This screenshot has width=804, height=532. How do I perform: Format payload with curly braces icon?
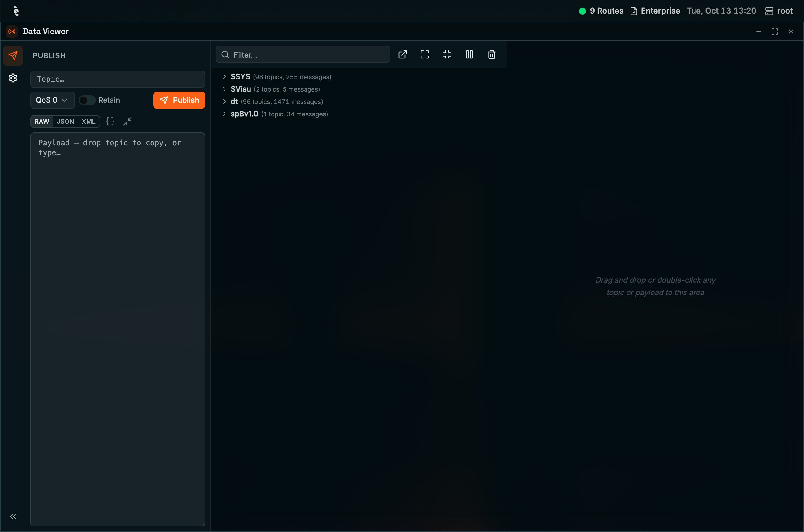(x=110, y=121)
